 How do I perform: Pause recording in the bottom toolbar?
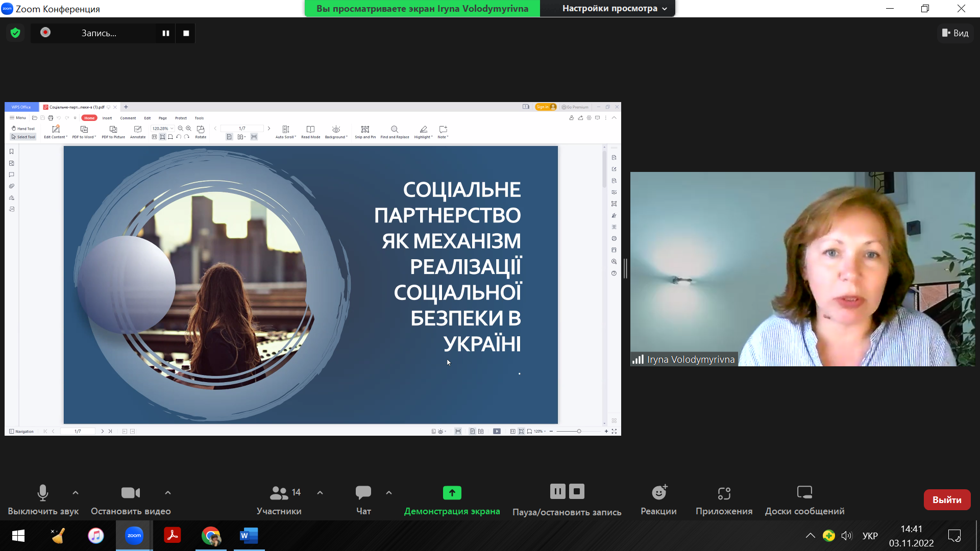point(558,491)
